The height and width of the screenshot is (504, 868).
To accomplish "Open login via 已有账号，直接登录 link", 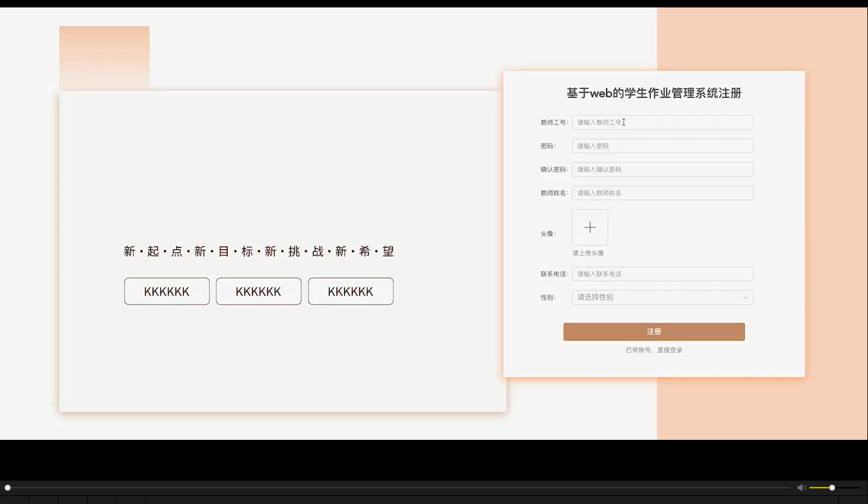I will pos(654,349).
